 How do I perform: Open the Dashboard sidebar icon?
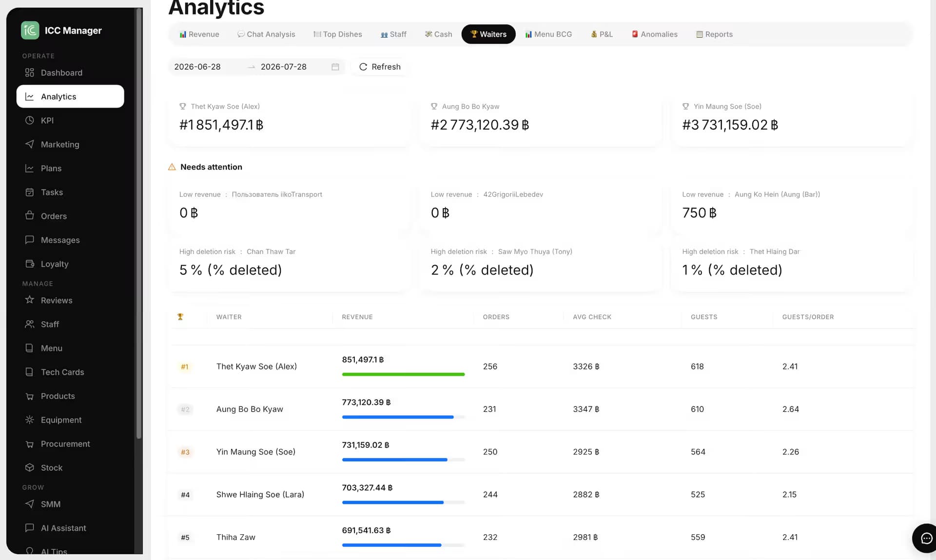(x=30, y=73)
